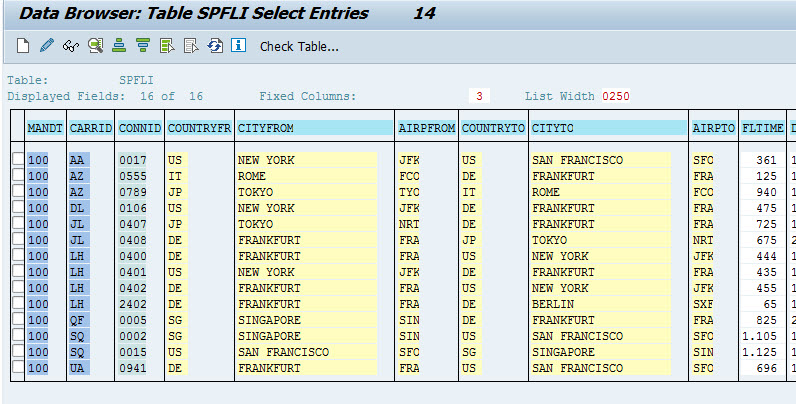Image resolution: width=796 pixels, height=404 pixels.
Task: Click the blue Information icon
Action: [x=239, y=46]
